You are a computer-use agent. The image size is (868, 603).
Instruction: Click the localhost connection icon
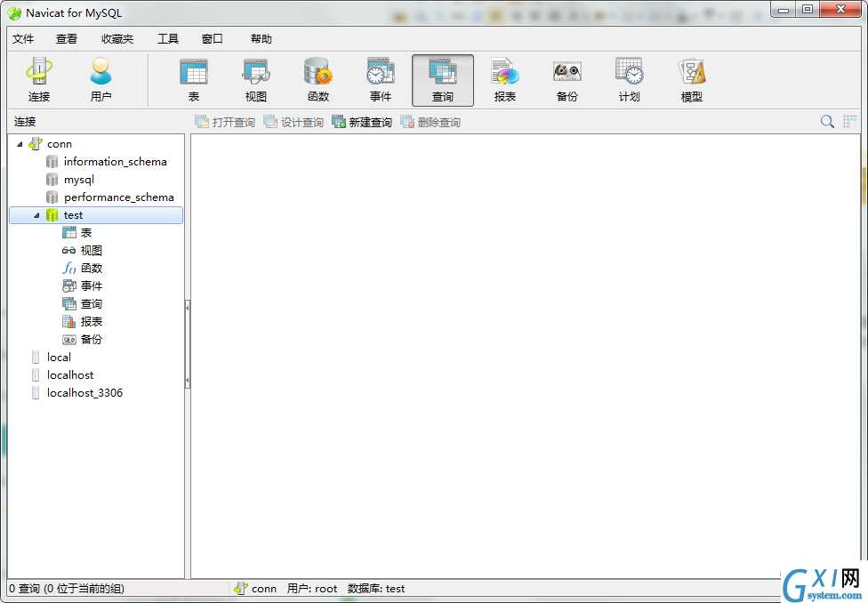tap(36, 374)
